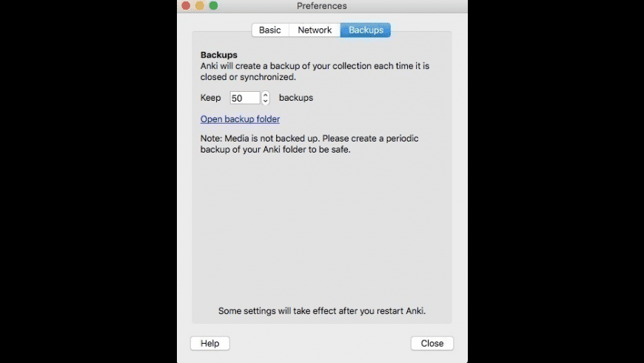Close the Preferences dialog with Close button
This screenshot has width=644, height=363.
pos(432,343)
